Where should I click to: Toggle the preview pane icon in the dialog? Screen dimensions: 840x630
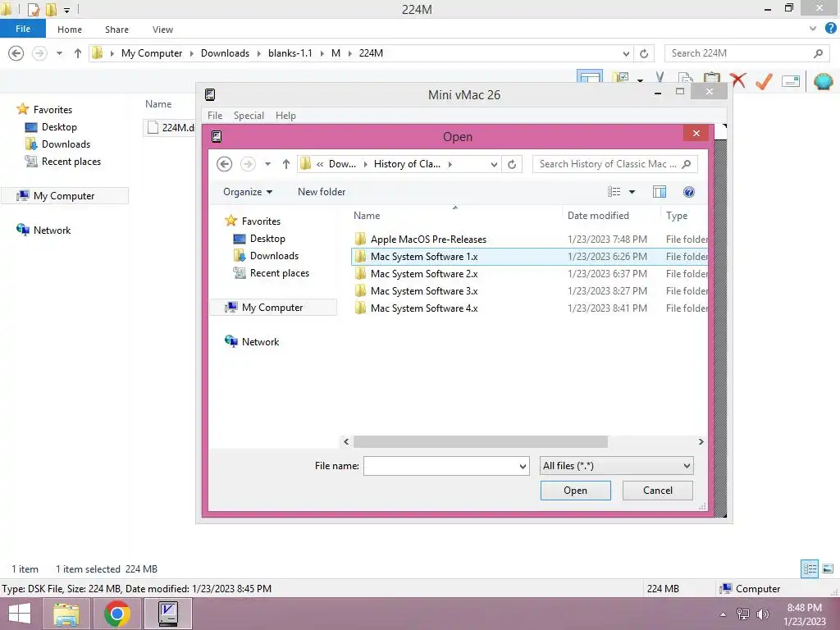pyautogui.click(x=660, y=192)
